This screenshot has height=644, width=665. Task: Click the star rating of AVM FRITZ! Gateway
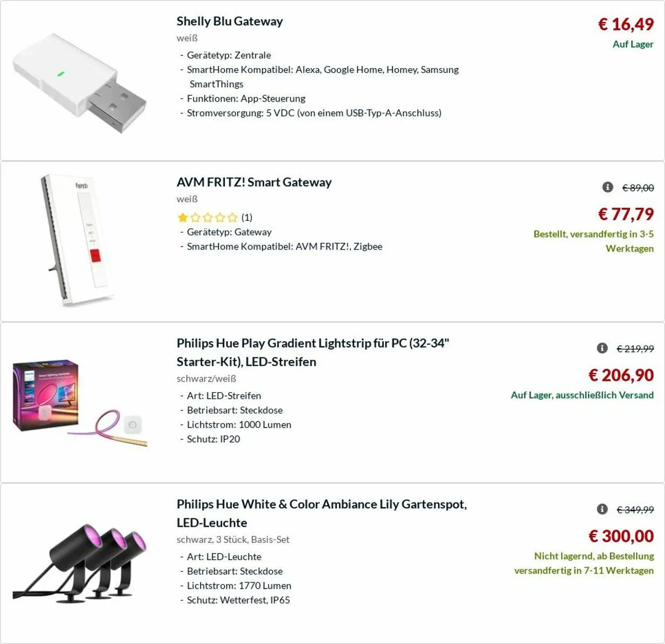[x=207, y=217]
